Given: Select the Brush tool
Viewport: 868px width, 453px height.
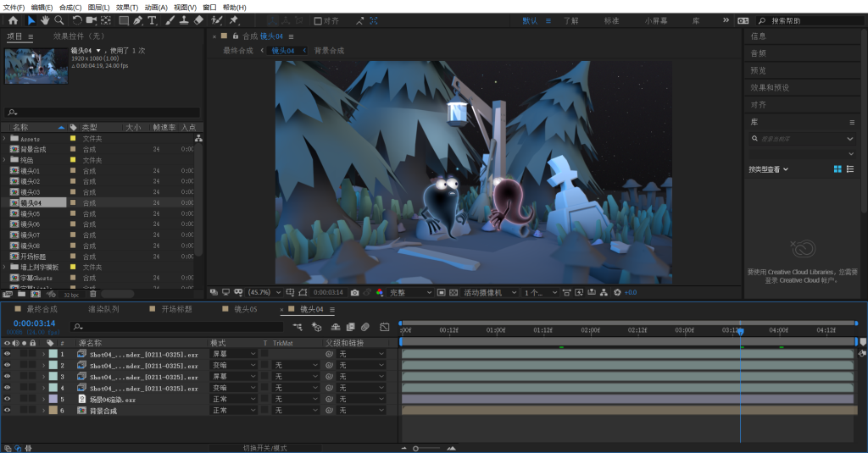Looking at the screenshot, I should tap(170, 20).
